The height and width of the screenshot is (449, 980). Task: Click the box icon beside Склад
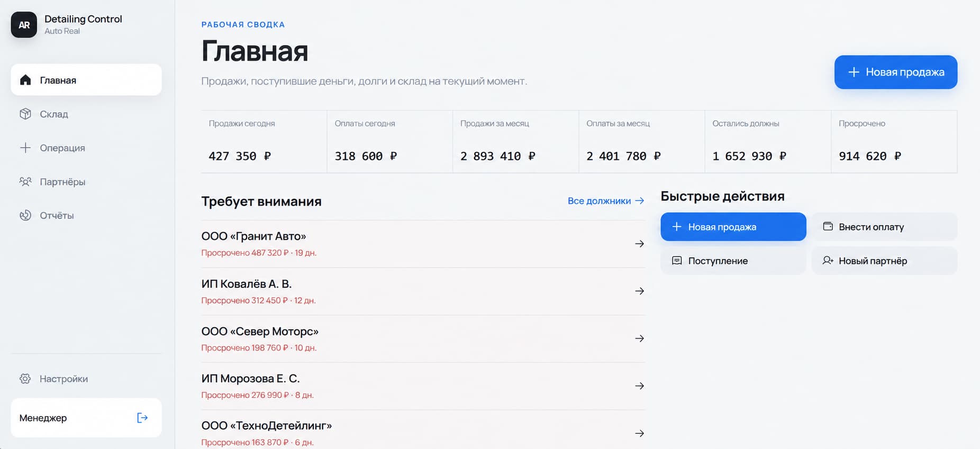[25, 114]
